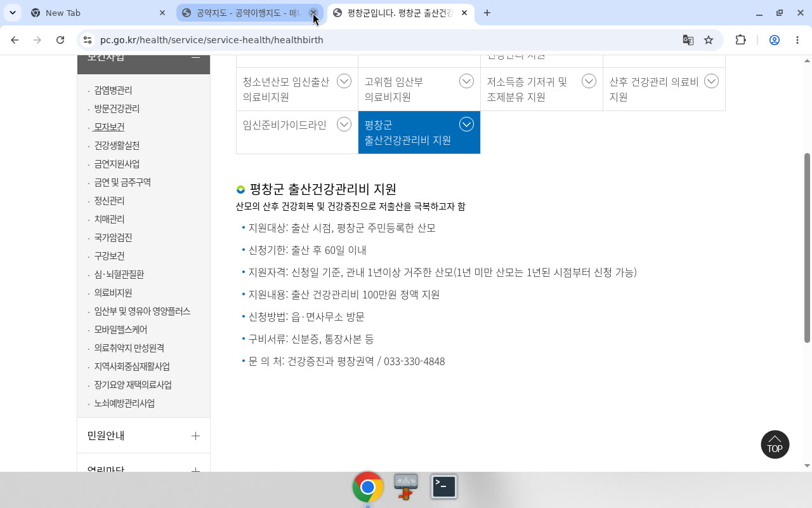Click the Google Translate page icon
This screenshot has width=812, height=508.
point(688,40)
